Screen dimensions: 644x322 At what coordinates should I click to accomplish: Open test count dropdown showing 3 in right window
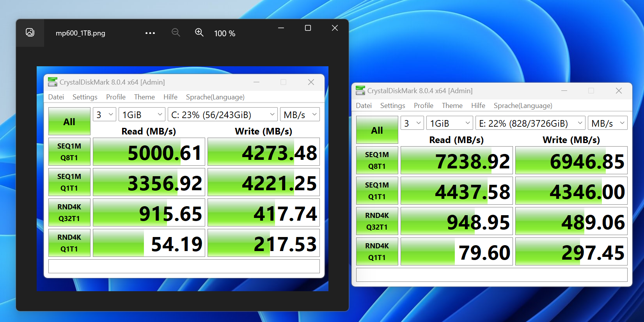tap(412, 123)
